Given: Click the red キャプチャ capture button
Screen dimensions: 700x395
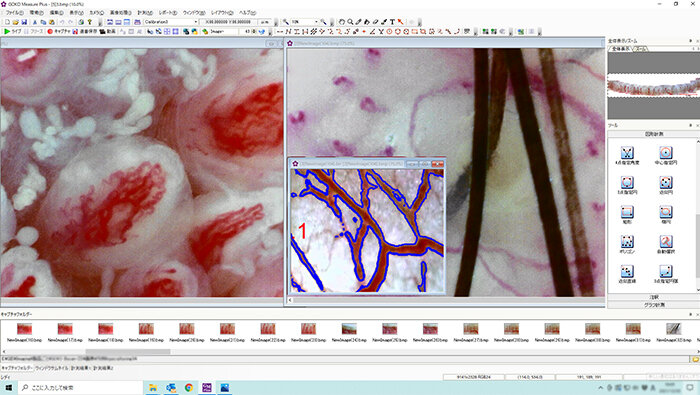Looking at the screenshot, I should 59,32.
